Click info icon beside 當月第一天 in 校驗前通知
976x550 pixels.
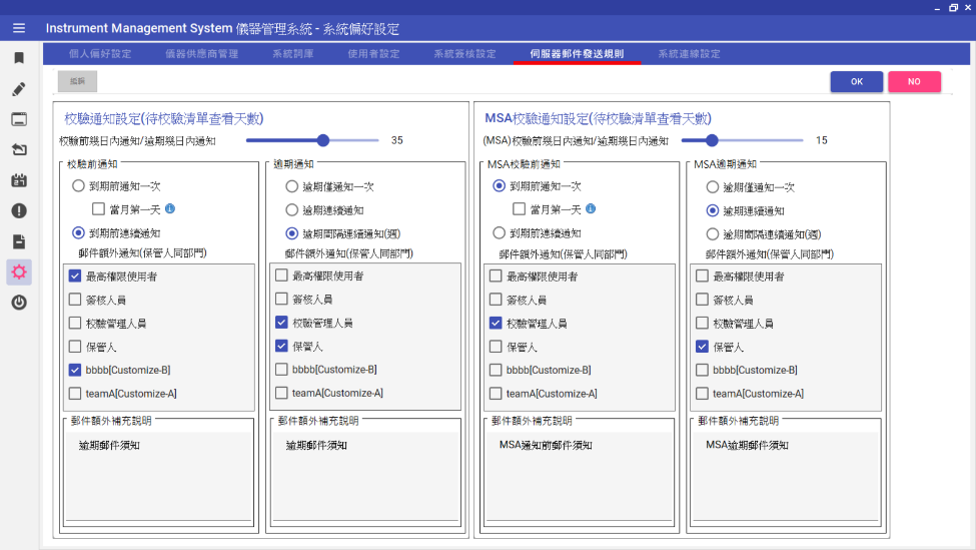click(170, 209)
